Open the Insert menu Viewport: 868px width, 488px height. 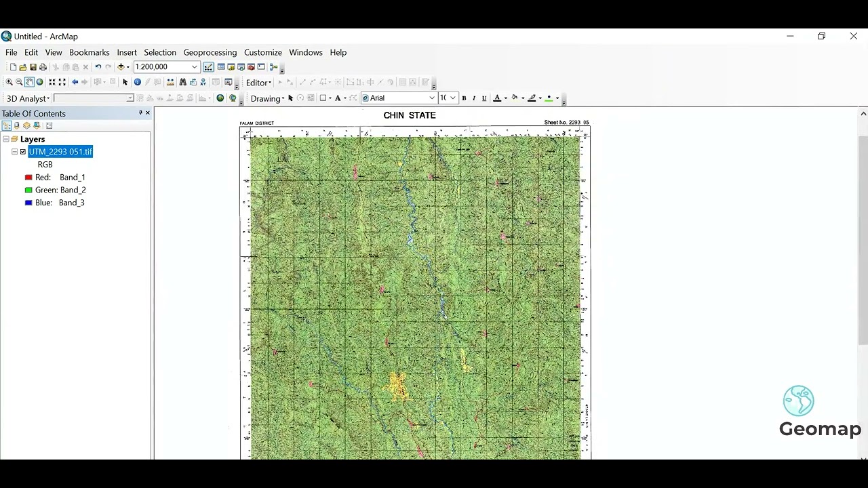(127, 52)
